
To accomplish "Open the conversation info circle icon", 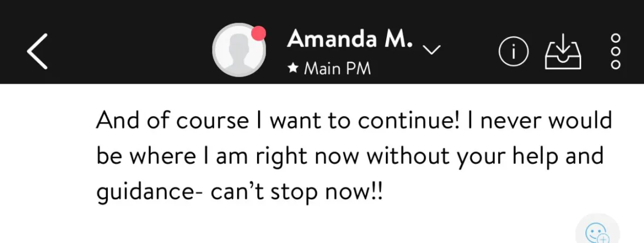I will [x=514, y=51].
